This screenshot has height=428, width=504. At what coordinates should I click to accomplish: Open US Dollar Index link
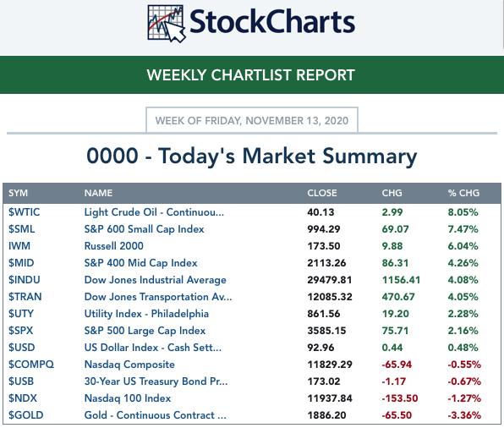pyautogui.click(x=153, y=348)
